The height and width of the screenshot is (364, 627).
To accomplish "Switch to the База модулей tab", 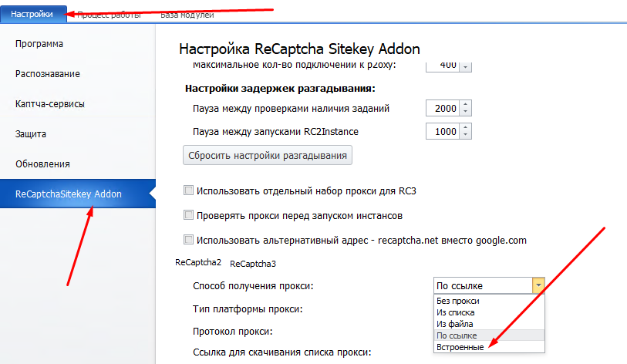I will coord(187,15).
